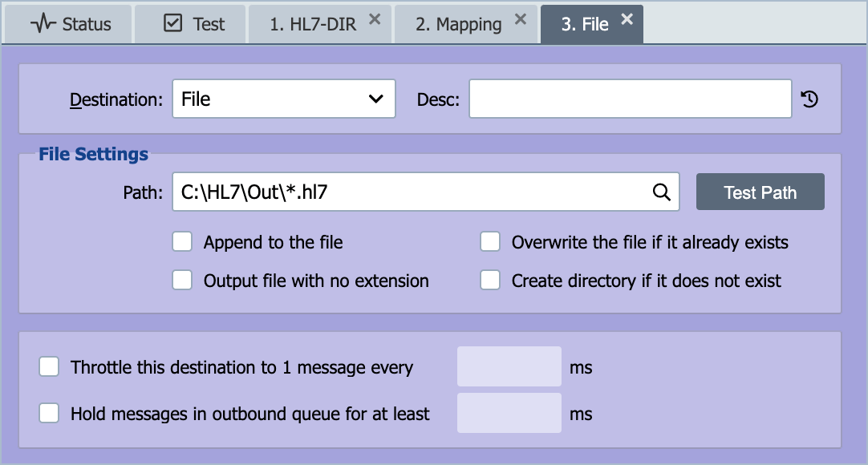Click the history clock icon beside Desc
Image resolution: width=868 pixels, height=465 pixels.
click(x=809, y=99)
